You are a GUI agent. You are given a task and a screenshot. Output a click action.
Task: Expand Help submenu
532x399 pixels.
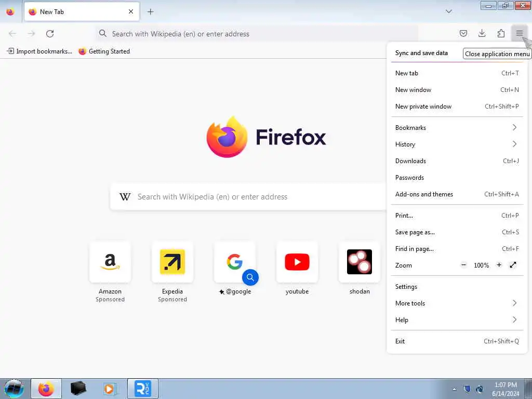pyautogui.click(x=457, y=320)
